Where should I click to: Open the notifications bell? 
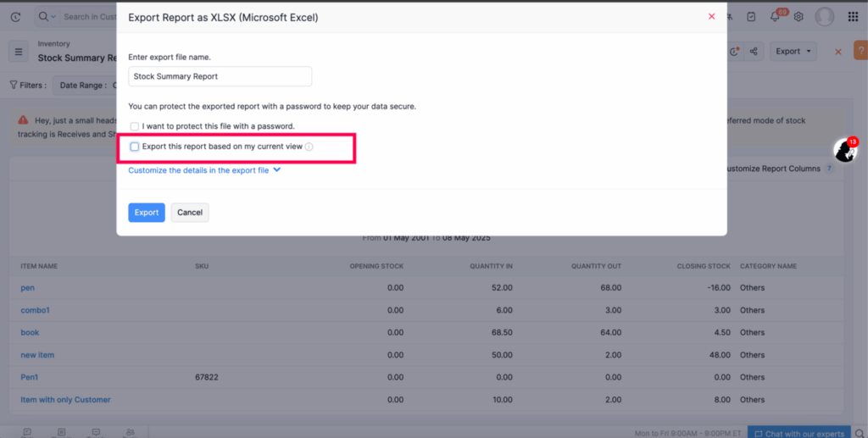tap(775, 17)
